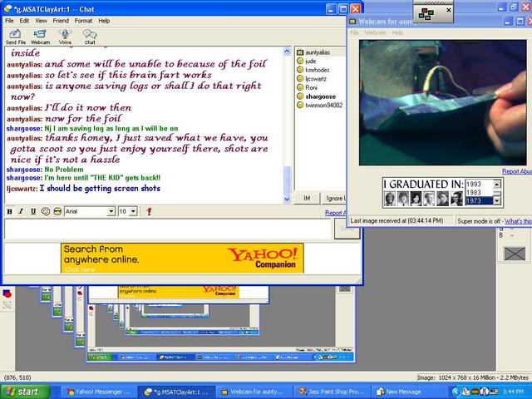Click the crossed-box icon in Paint Shop palette

(515, 254)
